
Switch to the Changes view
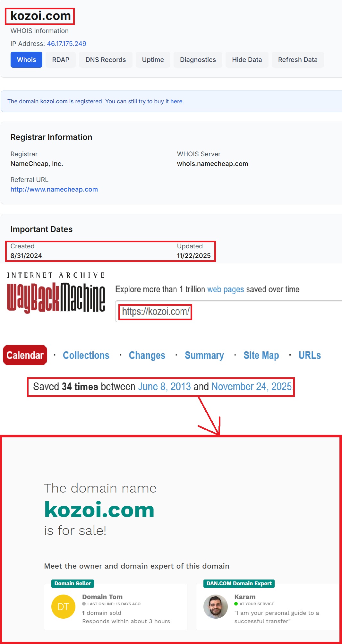[x=147, y=355]
